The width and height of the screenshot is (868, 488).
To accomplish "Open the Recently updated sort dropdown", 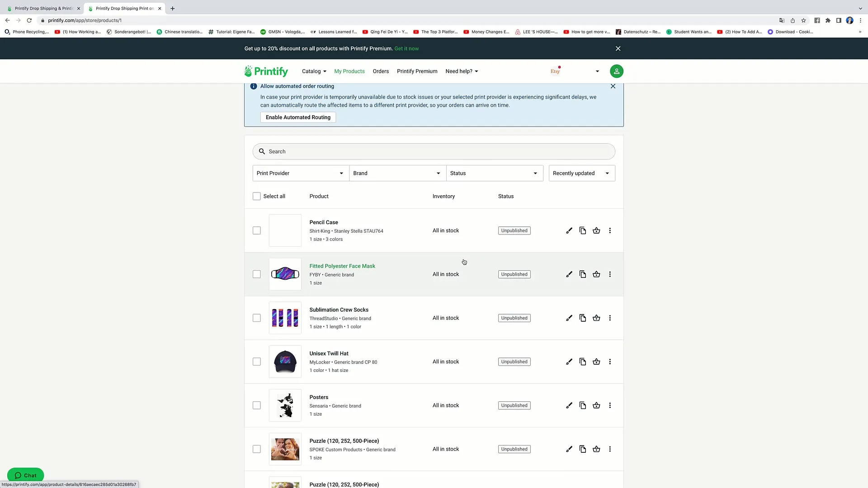I will [x=582, y=173].
